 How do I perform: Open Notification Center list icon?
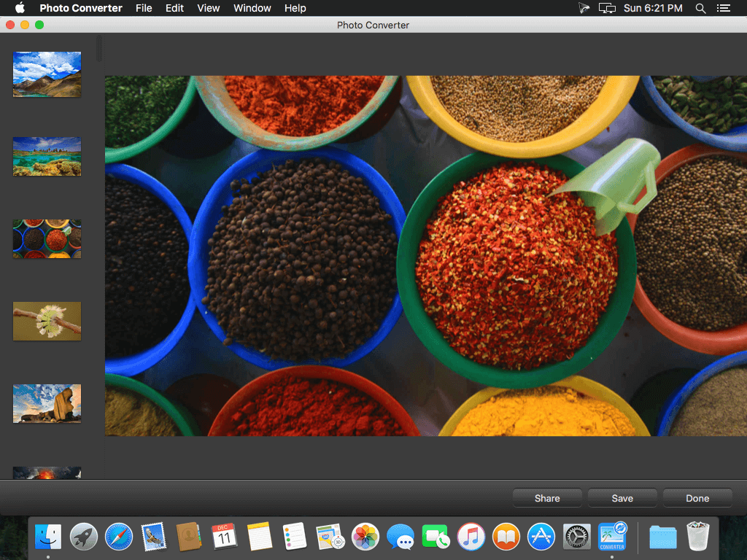pyautogui.click(x=723, y=8)
